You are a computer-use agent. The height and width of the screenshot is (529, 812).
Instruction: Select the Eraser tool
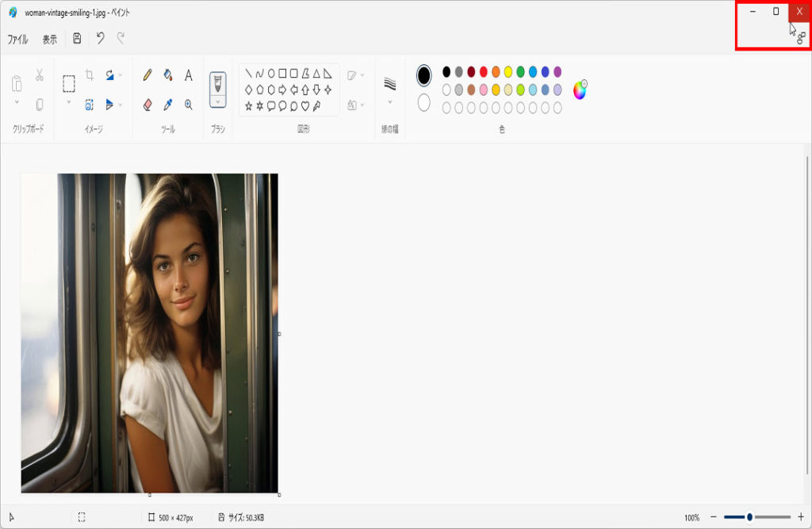(147, 105)
